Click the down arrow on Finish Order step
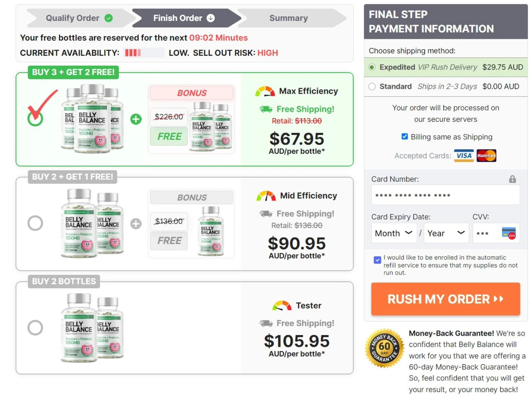Image resolution: width=532 pixels, height=397 pixels. (x=210, y=18)
